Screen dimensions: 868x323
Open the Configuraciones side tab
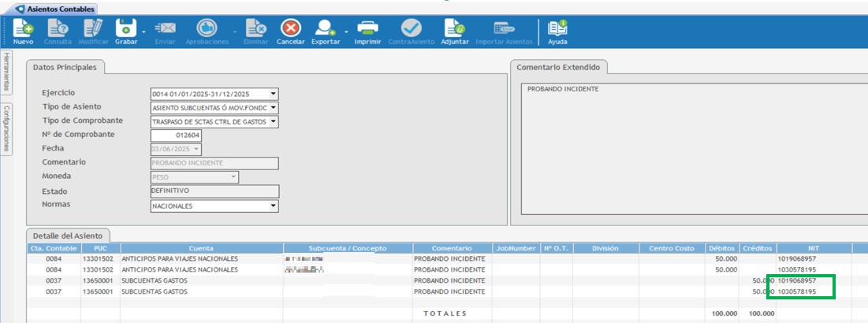6,128
